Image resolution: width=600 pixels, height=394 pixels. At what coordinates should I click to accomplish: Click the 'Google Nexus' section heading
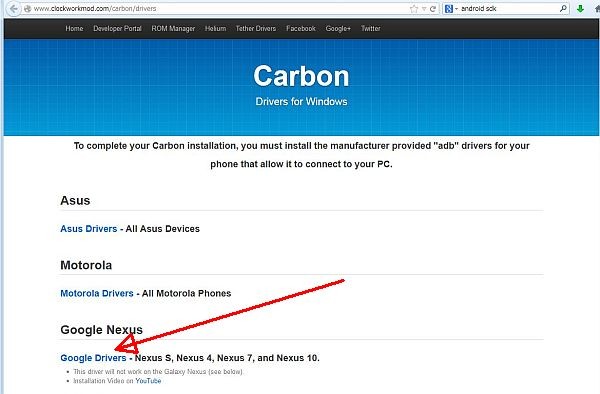101,330
